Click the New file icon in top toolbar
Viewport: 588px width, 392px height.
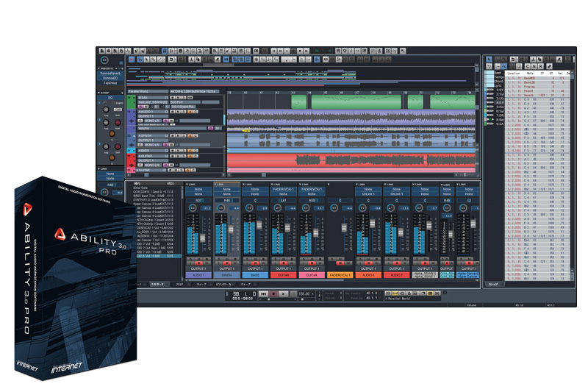coord(102,51)
